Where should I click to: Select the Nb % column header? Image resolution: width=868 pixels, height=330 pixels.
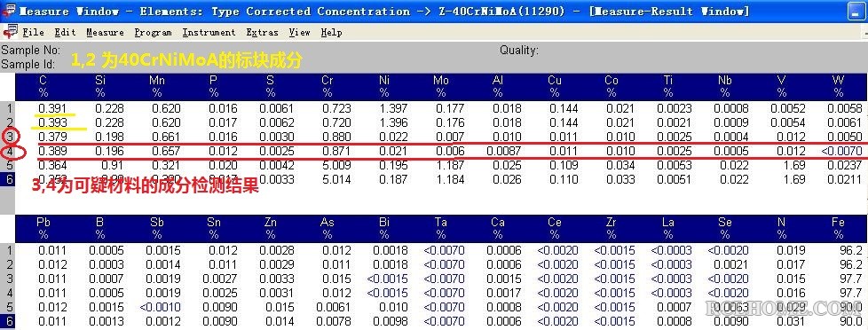pos(724,86)
